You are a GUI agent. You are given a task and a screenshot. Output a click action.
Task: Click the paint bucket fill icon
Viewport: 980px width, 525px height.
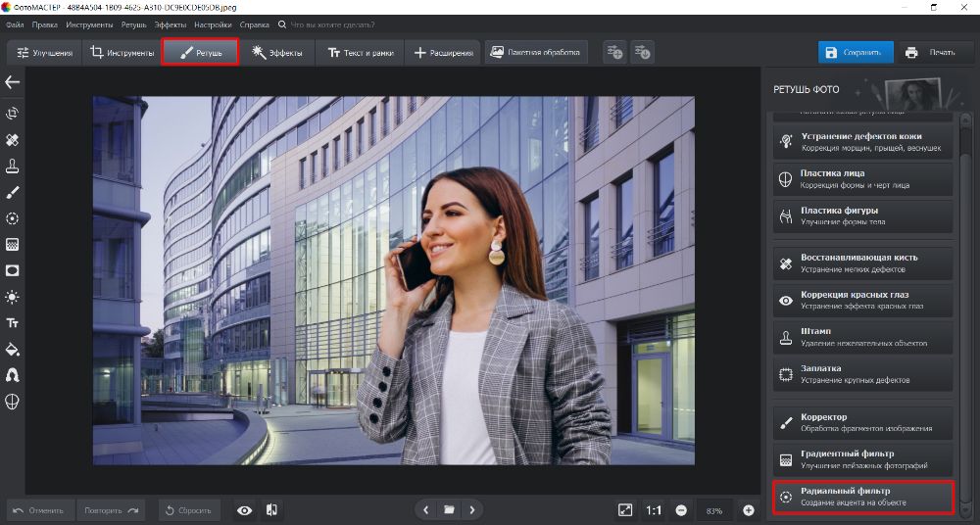pos(13,349)
